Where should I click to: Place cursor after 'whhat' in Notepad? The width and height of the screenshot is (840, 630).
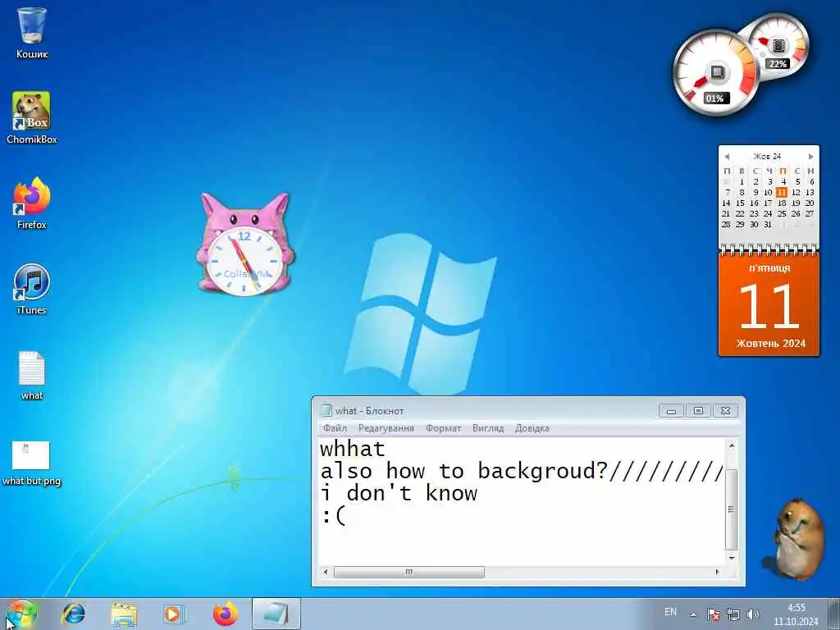point(386,449)
